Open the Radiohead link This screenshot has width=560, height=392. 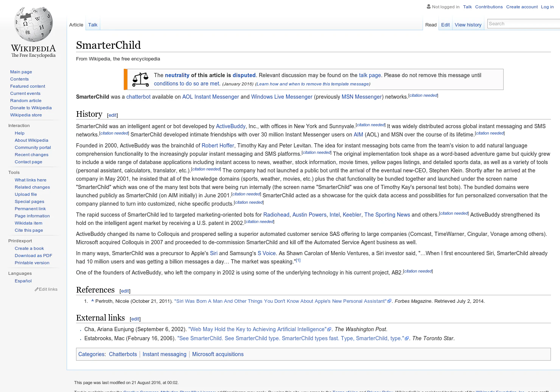276,215
